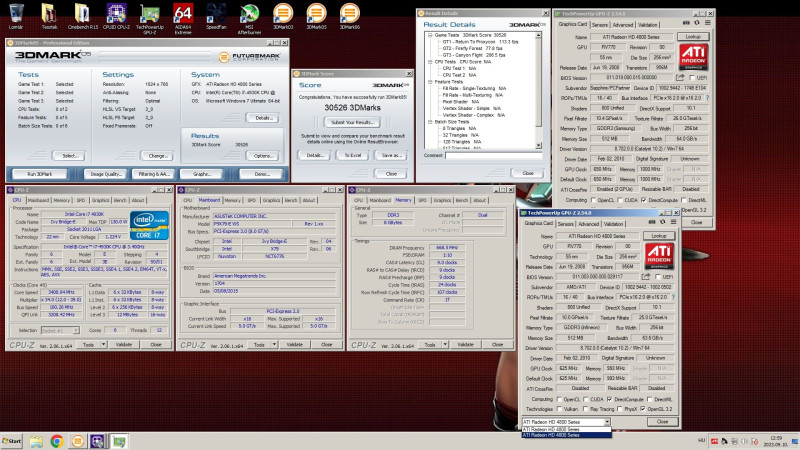Click the Bus Interface question mark in front GPU-Z
This screenshot has height=450, width=800.
(x=673, y=297)
